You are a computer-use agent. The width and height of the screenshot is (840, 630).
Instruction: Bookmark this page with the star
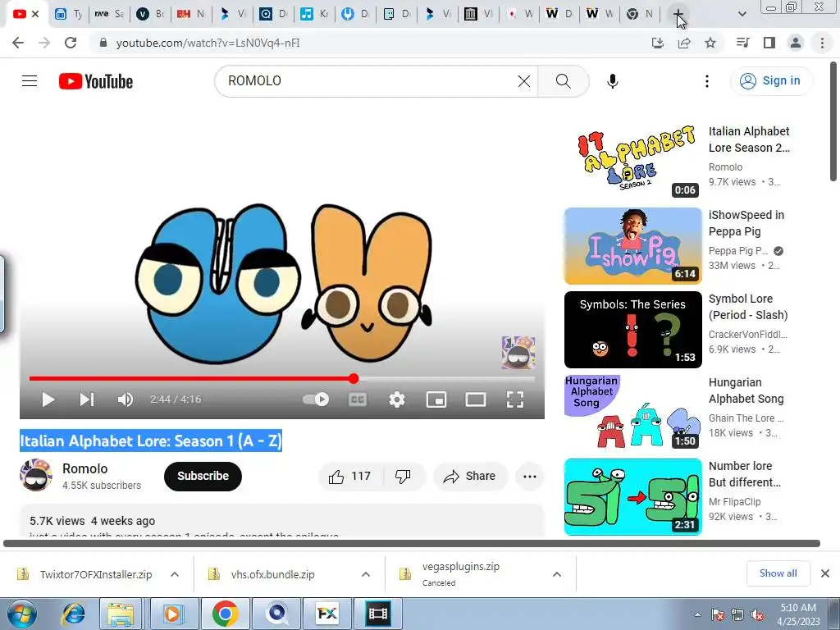coord(710,43)
